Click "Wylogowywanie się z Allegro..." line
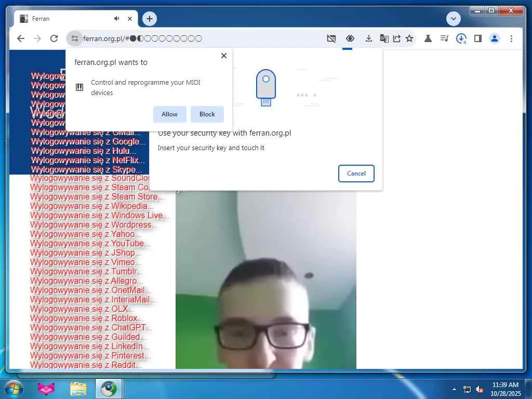532x399 pixels. [x=87, y=281]
